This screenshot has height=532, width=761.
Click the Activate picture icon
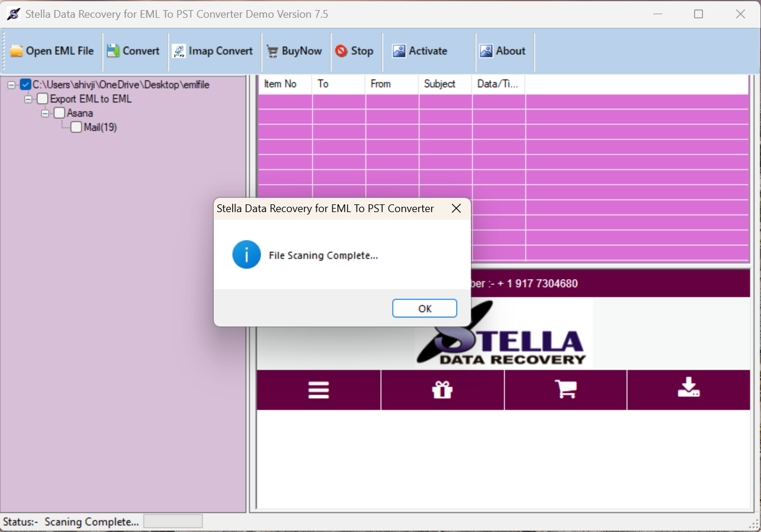(399, 51)
